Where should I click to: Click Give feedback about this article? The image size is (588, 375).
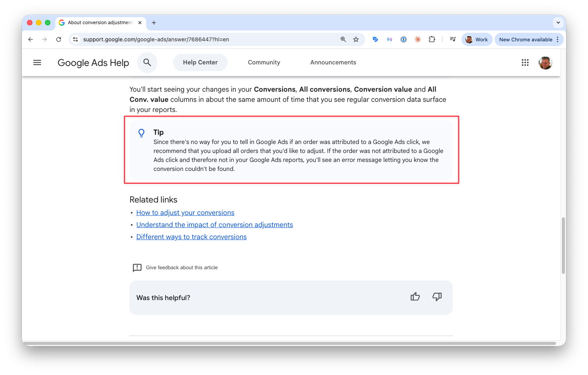pyautogui.click(x=182, y=267)
